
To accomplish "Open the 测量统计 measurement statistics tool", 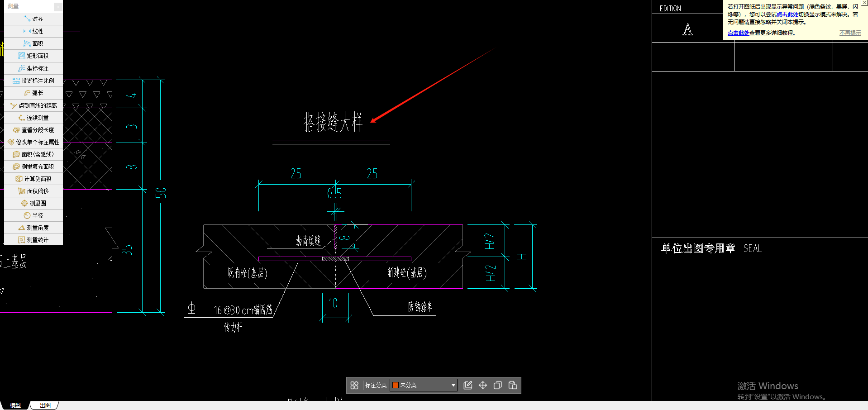I will pos(33,240).
